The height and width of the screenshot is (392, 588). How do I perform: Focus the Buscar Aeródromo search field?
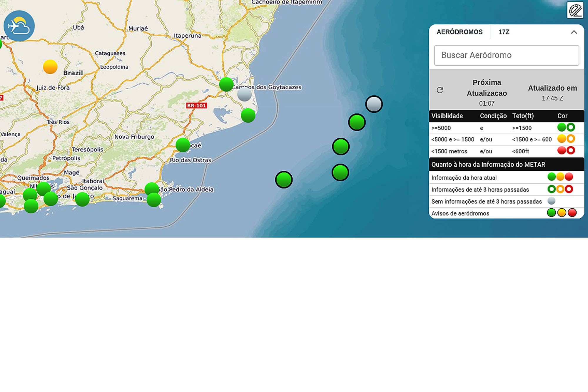(x=506, y=55)
